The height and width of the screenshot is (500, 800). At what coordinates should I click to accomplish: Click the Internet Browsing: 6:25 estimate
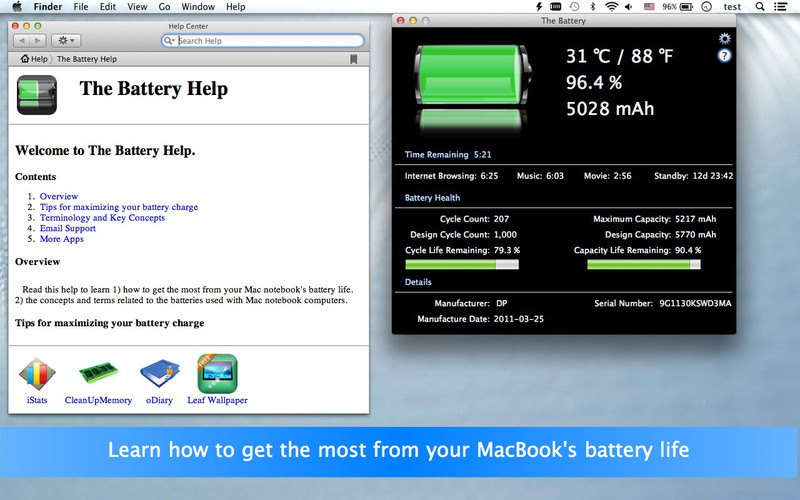pos(452,176)
